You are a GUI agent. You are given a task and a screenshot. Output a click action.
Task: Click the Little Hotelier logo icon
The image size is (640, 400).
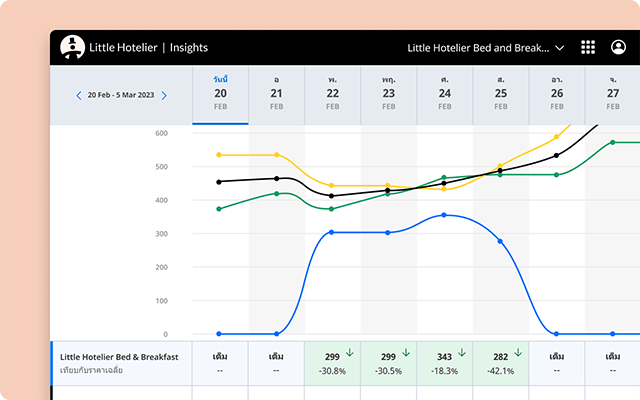[72, 47]
